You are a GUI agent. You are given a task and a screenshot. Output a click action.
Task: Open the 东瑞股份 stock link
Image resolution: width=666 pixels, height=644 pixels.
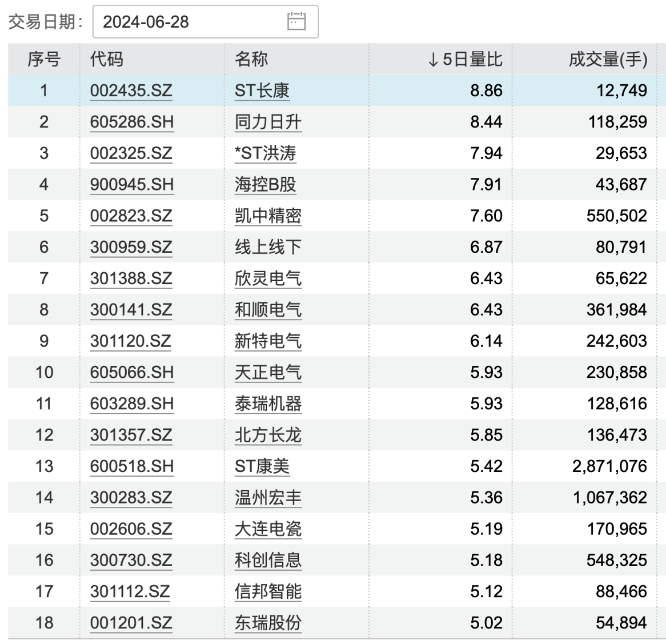tap(268, 623)
